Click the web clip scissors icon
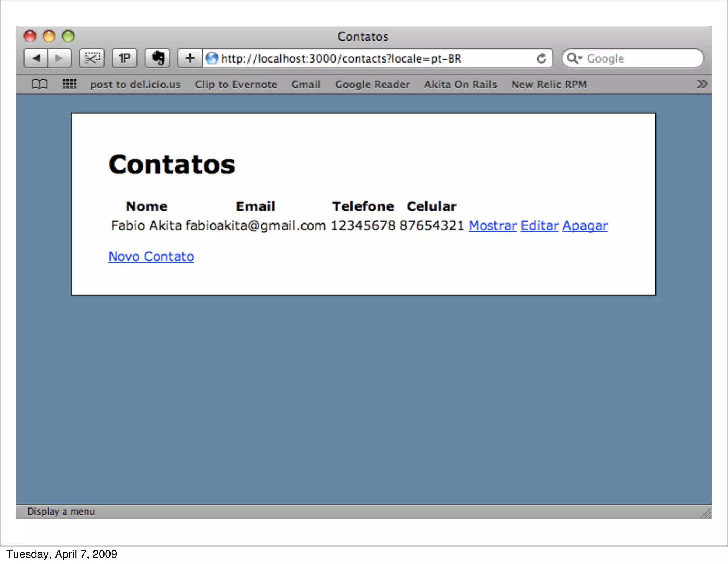728x564 pixels. 92,58
